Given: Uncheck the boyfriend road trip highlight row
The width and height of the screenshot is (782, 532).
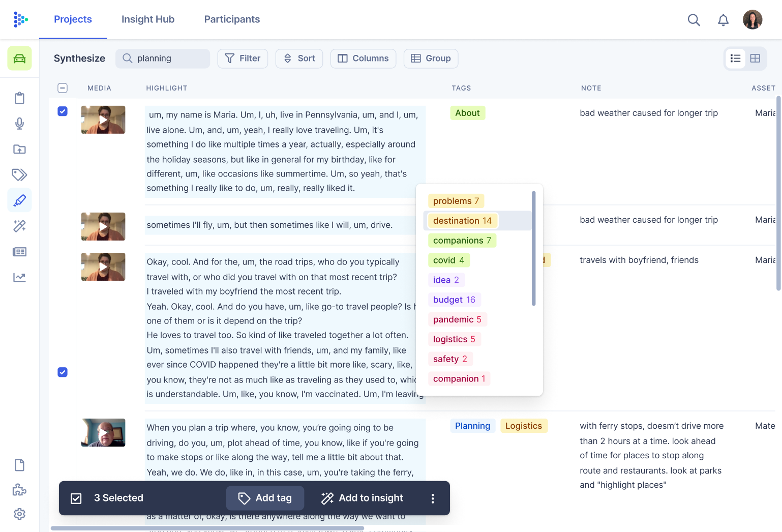Looking at the screenshot, I should [x=63, y=372].
